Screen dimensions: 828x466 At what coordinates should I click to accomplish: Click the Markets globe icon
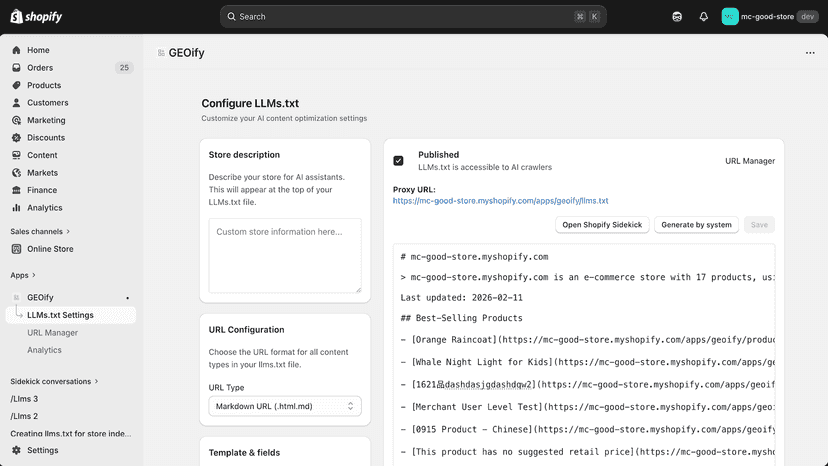[16, 173]
